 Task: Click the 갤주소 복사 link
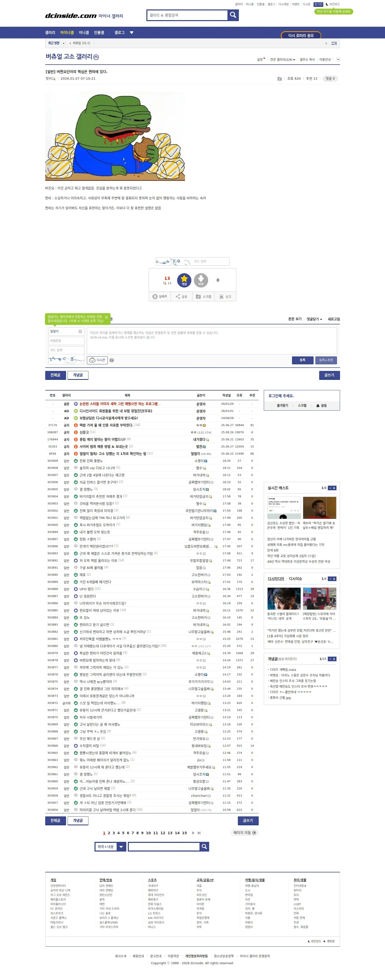click(307, 60)
